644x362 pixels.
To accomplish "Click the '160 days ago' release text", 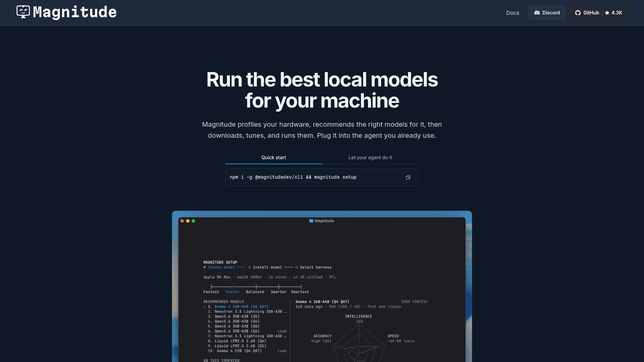I will coord(309,307).
